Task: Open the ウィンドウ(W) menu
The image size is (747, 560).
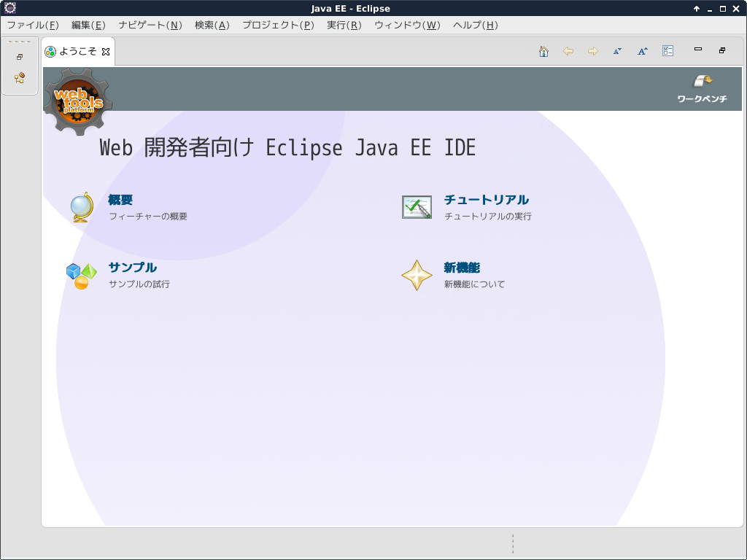Action: (407, 25)
